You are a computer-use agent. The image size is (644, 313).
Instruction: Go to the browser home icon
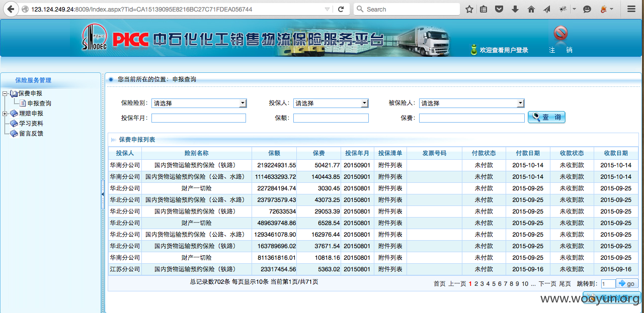click(x=531, y=9)
